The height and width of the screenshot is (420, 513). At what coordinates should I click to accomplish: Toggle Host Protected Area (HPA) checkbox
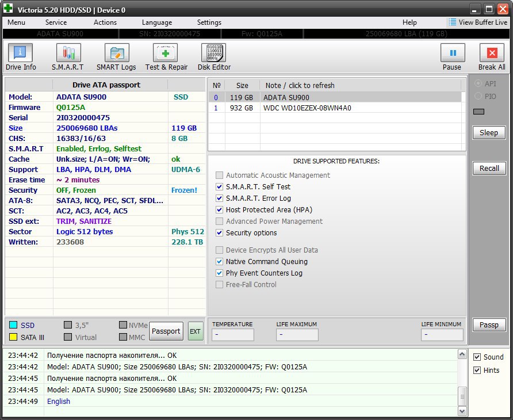point(219,209)
